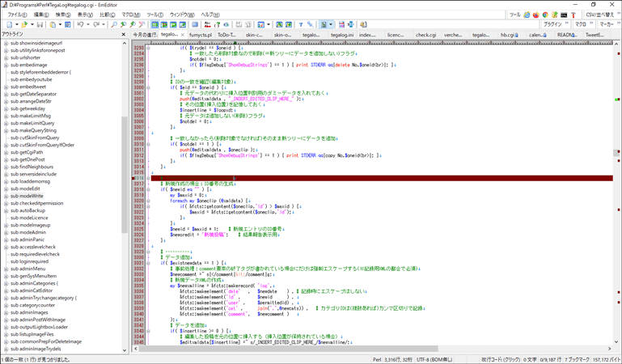This screenshot has height=364, width=622.
Task: Close the active tegalo tab with its X
Action: pos(183,35)
